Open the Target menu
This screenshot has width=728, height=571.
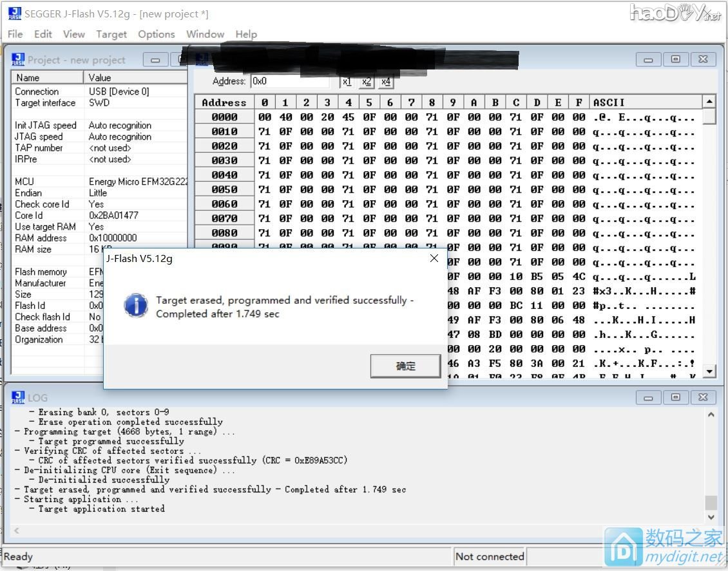(x=111, y=34)
